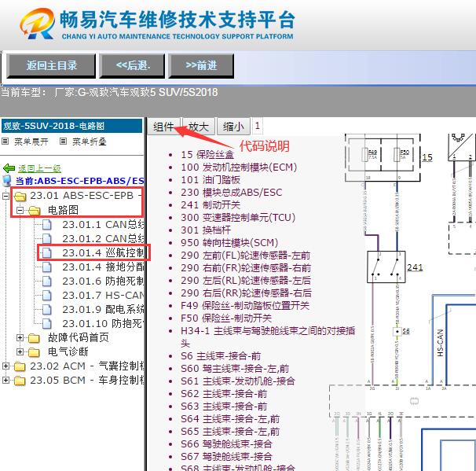476x471 pixels.
Task: Select page 1 of the diagram
Action: [258, 126]
